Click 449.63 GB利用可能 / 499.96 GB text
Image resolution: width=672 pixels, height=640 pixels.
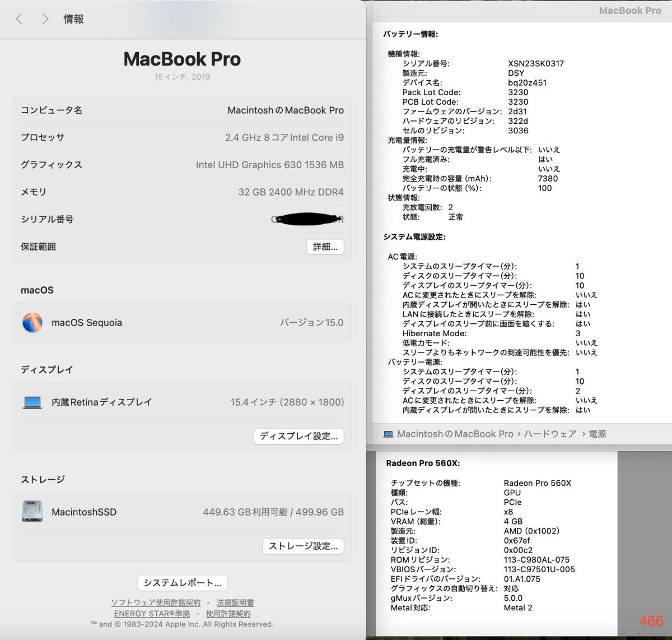[273, 512]
